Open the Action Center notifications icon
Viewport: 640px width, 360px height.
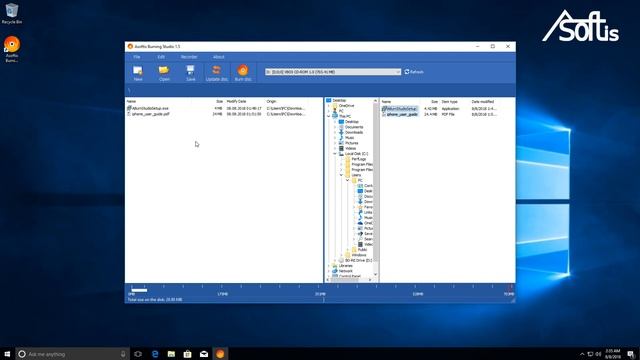(631, 354)
